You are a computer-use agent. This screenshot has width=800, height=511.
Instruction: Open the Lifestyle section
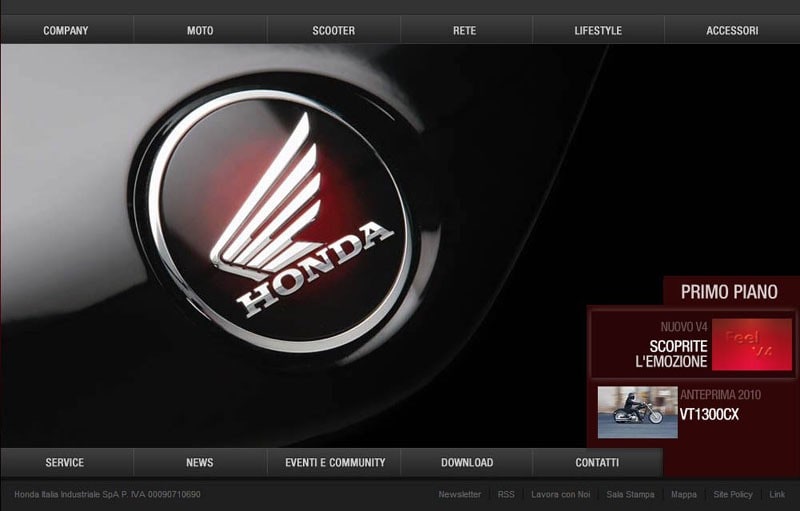(598, 31)
